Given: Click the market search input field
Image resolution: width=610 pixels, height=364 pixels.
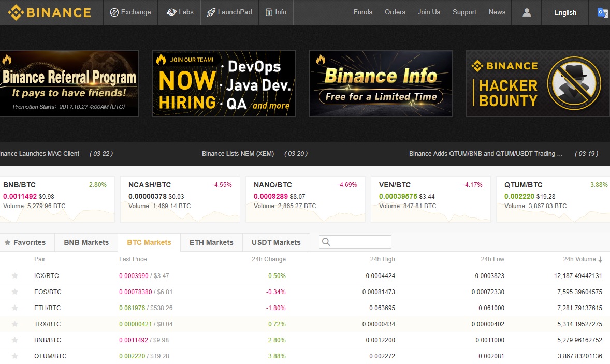Looking at the screenshot, I should [355, 242].
